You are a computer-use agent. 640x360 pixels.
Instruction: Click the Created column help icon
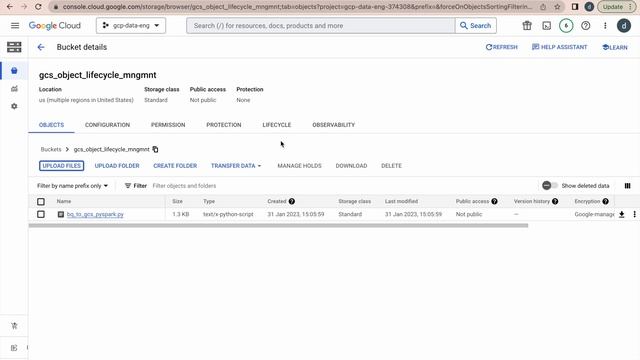[x=292, y=201]
